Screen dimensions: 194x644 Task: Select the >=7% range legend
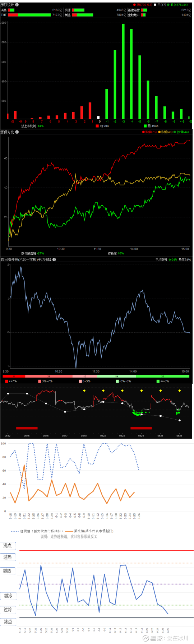tap(11, 381)
